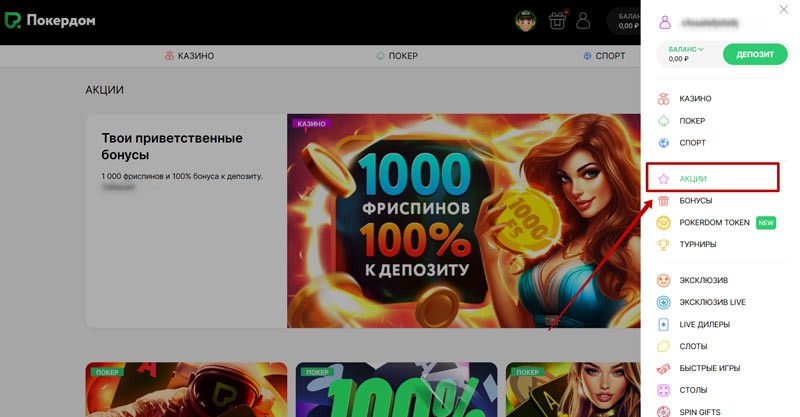
Task: Click the wheel icon beside SPIN GIFTS
Action: click(663, 411)
